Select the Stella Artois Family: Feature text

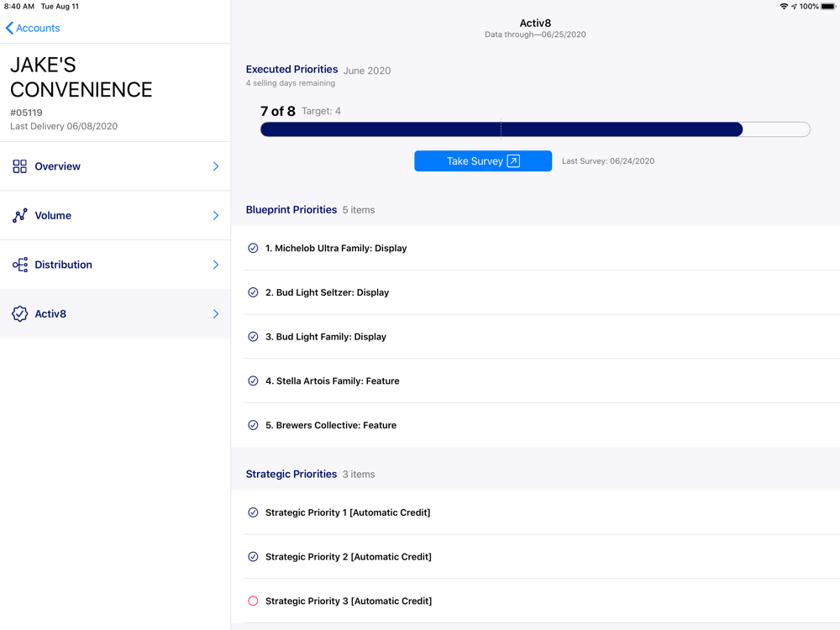point(333,381)
